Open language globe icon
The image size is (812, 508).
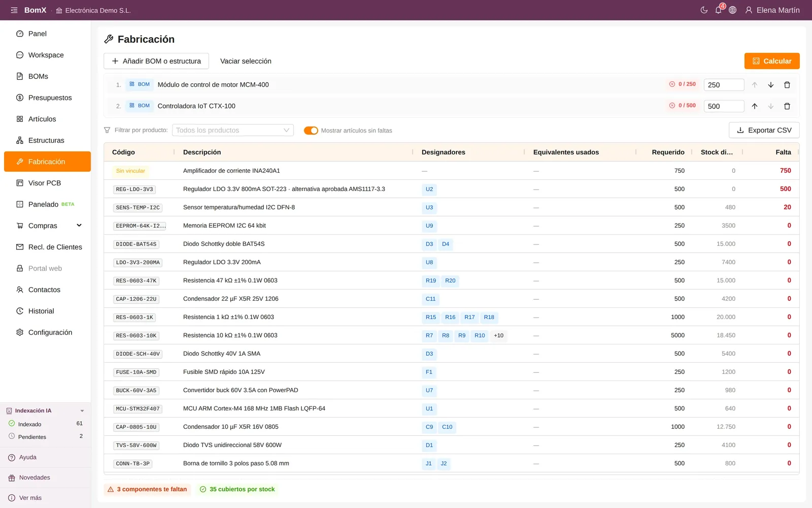point(733,10)
